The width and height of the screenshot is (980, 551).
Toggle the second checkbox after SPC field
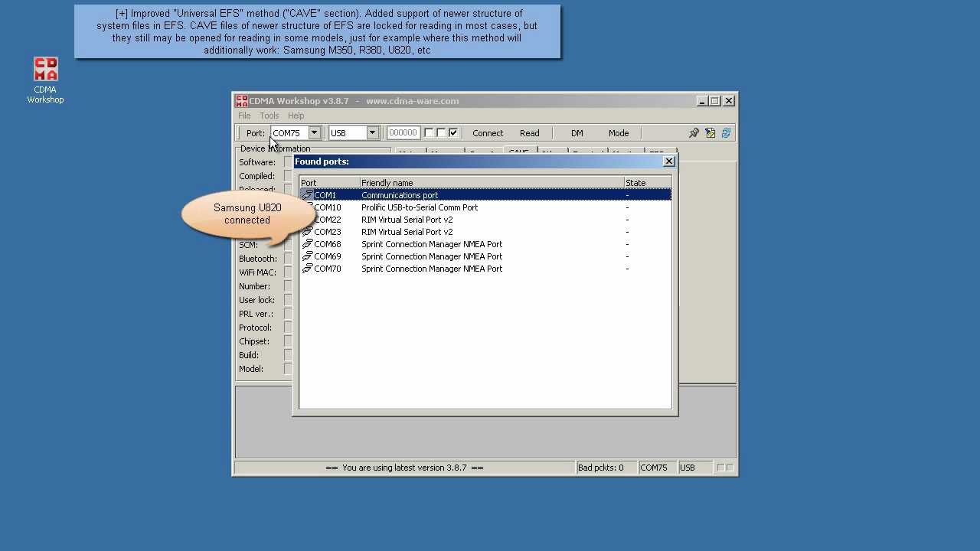point(441,132)
